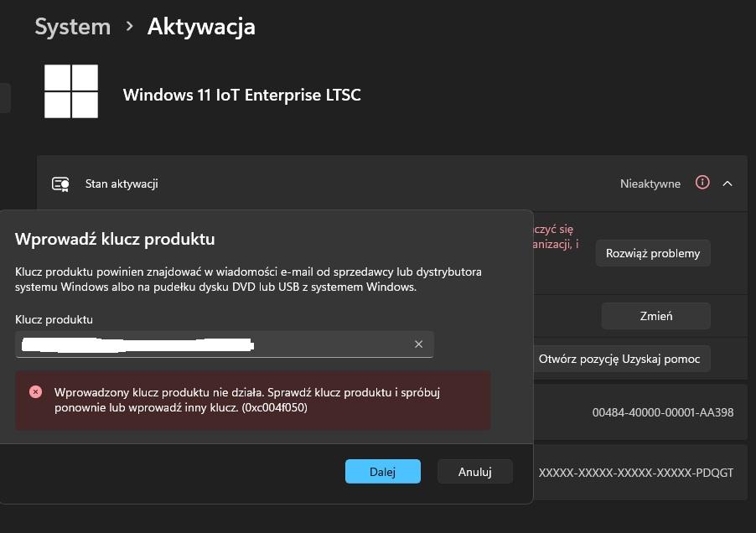Click the Zmień button

[x=655, y=316]
